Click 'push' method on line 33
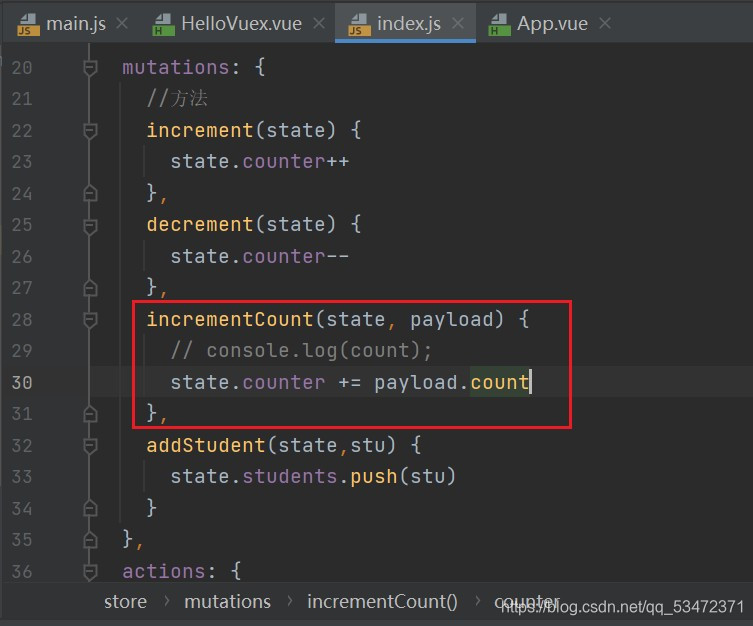 coord(374,477)
